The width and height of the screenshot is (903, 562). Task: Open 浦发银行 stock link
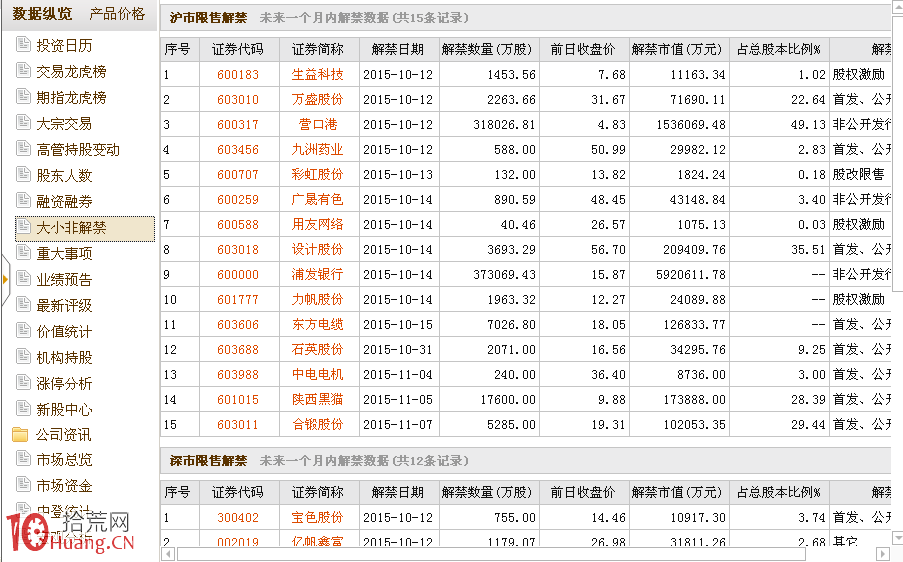pyautogui.click(x=317, y=274)
